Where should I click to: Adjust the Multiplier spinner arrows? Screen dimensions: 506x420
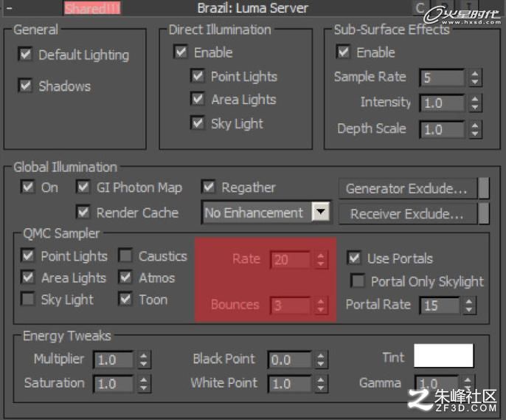(x=144, y=359)
